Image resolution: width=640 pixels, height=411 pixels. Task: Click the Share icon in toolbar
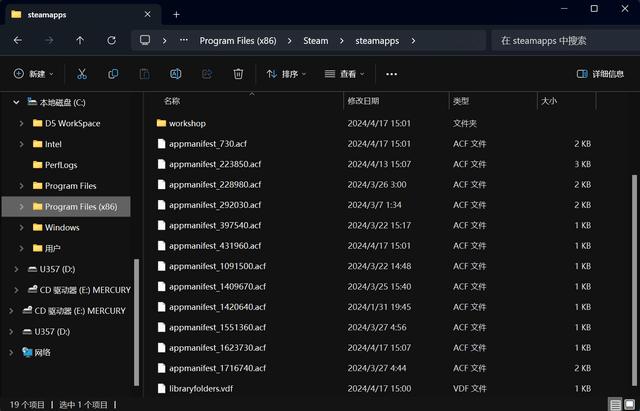[x=207, y=74]
